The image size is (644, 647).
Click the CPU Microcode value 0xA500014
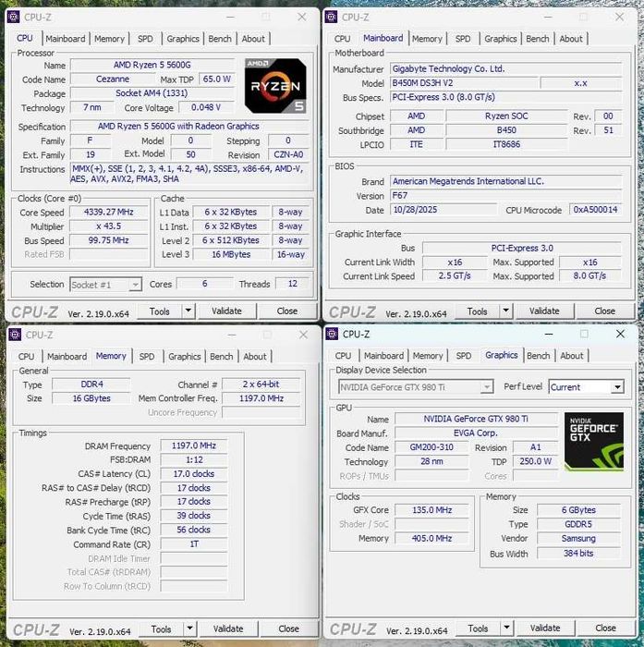point(595,210)
